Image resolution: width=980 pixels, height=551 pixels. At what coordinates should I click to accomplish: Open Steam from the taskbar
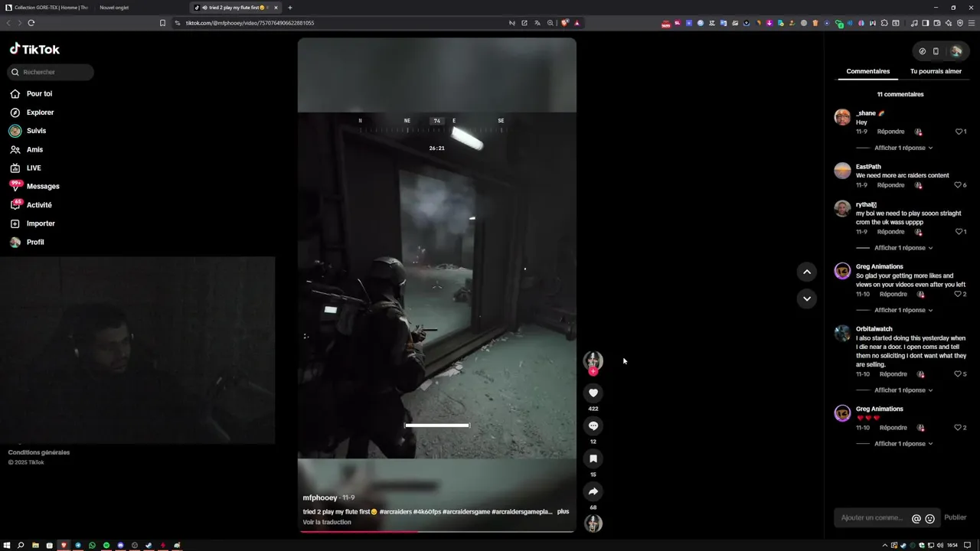pyautogui.click(x=149, y=545)
